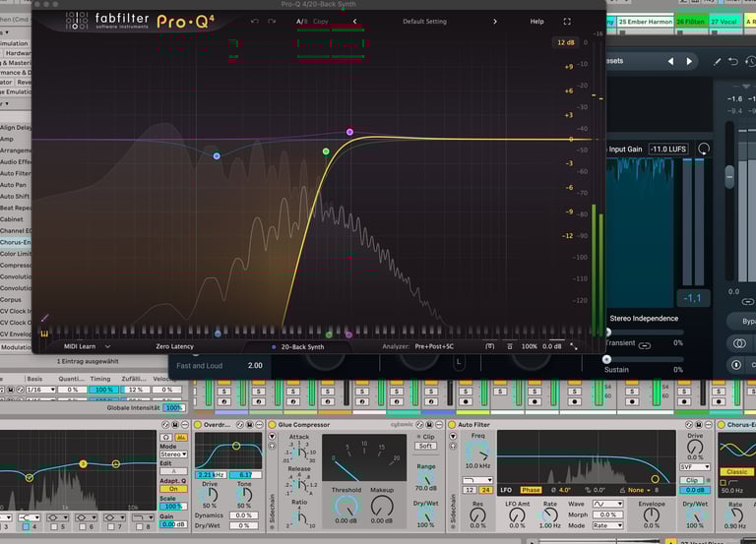Click the undo arrow in Pro-Q header
Viewport: 756px width, 544px height.
click(255, 21)
